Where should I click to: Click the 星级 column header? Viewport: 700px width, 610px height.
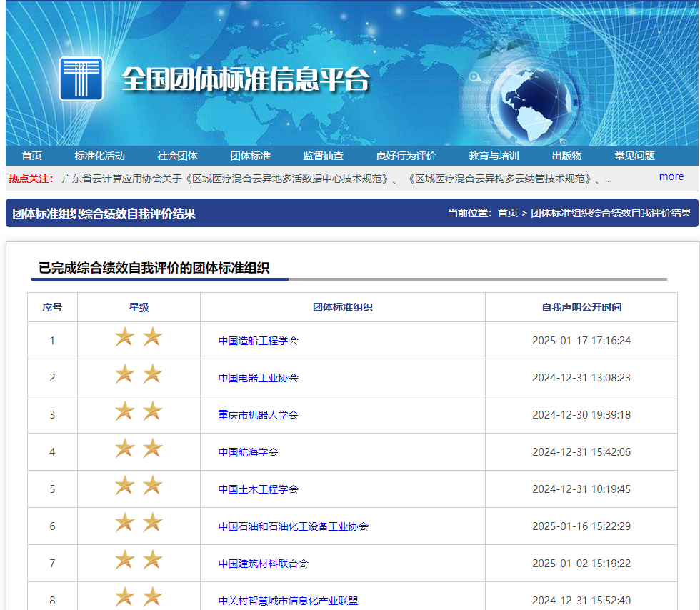(139, 307)
